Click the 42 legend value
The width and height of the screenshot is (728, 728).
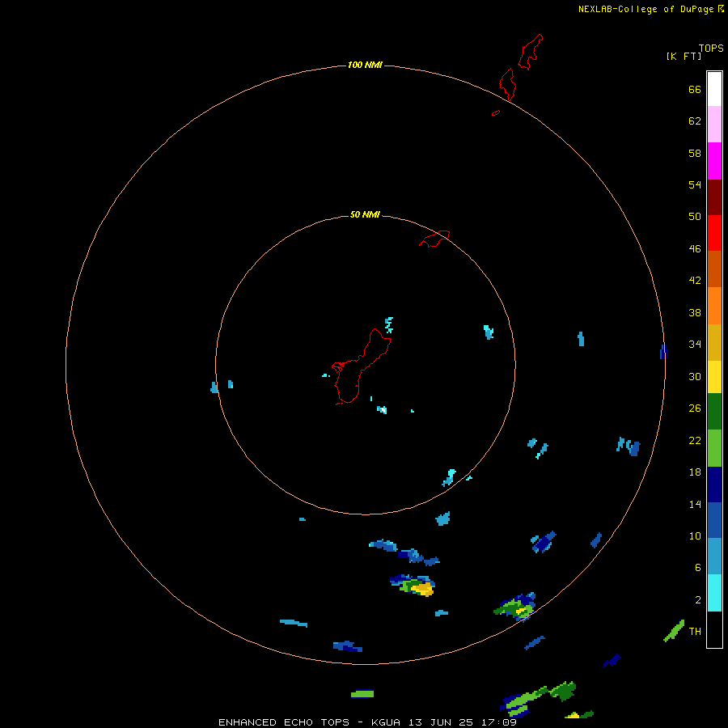click(695, 281)
